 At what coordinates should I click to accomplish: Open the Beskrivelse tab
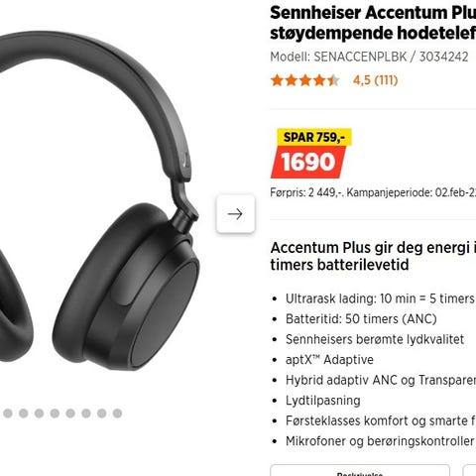(360, 471)
